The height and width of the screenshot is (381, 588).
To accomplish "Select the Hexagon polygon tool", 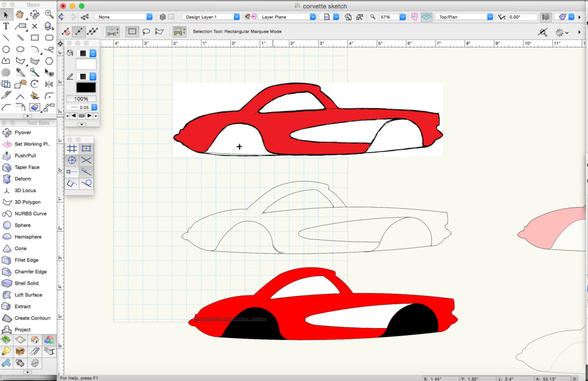I will point(49,61).
